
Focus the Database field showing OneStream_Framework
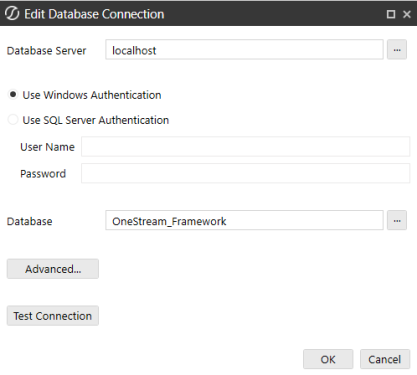(x=244, y=220)
